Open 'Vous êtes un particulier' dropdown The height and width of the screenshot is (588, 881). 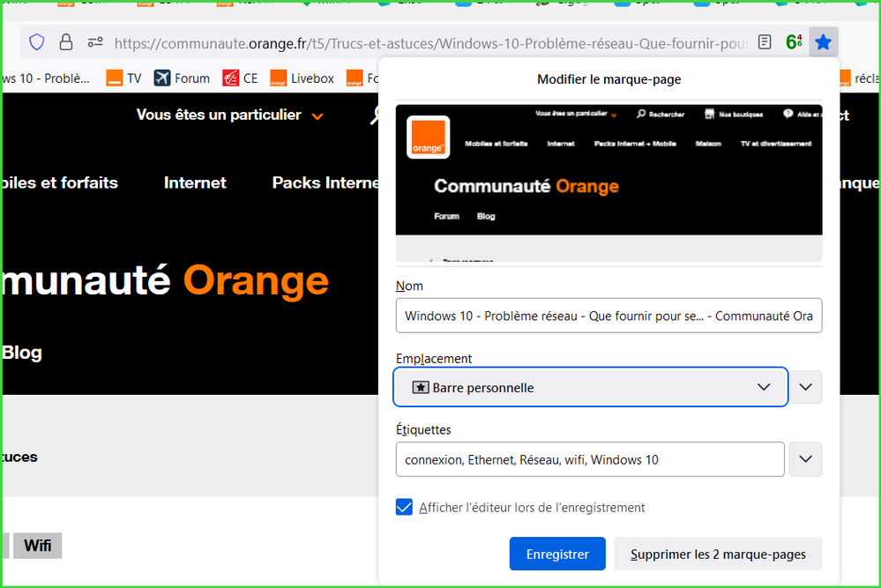pos(229,115)
